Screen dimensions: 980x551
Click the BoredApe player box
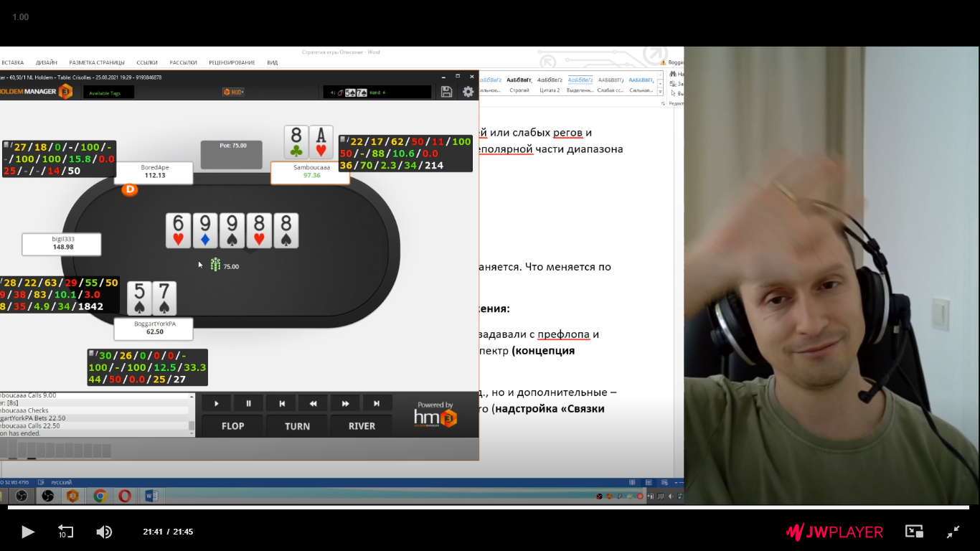click(155, 171)
